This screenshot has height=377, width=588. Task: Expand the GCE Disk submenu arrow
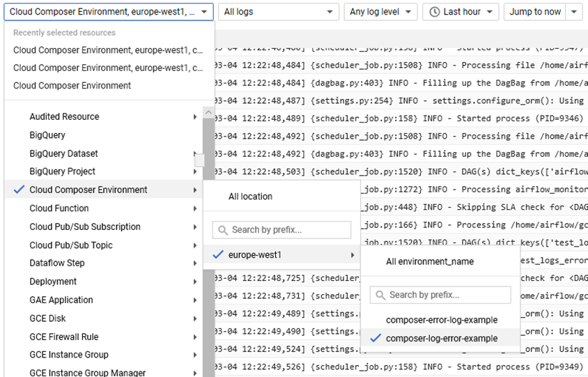[x=195, y=318]
